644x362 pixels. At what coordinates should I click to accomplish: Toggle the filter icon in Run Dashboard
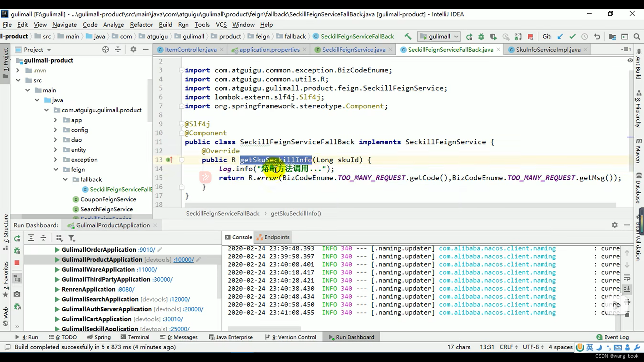point(72,239)
